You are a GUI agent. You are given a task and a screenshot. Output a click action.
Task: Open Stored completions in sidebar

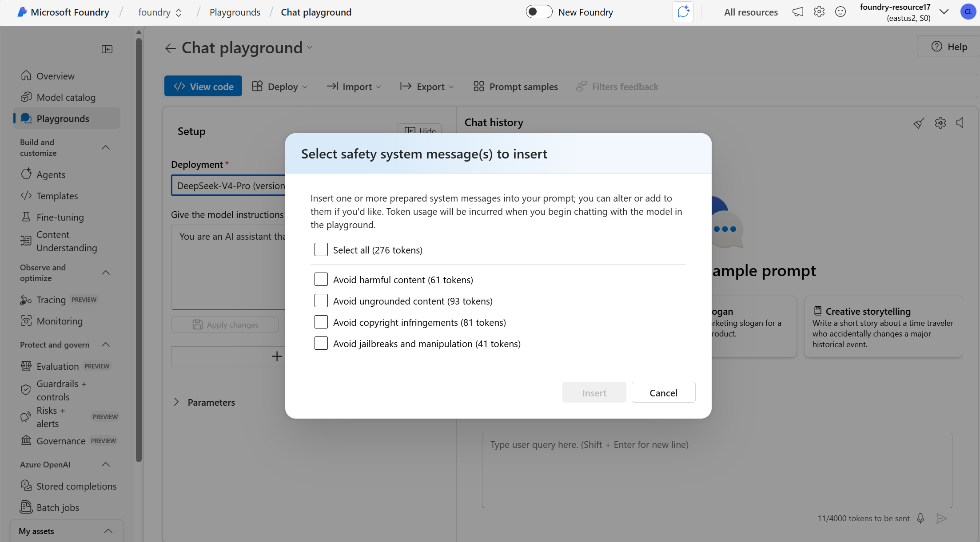coord(67,486)
